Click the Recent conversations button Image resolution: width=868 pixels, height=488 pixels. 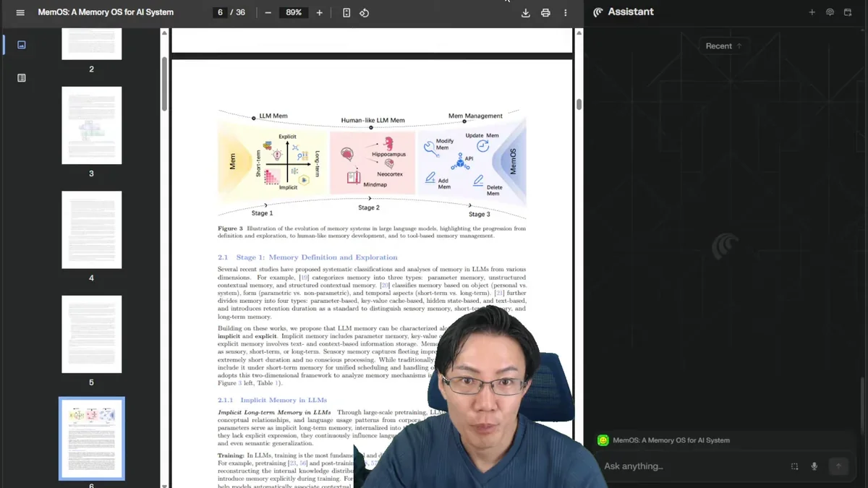click(x=724, y=46)
